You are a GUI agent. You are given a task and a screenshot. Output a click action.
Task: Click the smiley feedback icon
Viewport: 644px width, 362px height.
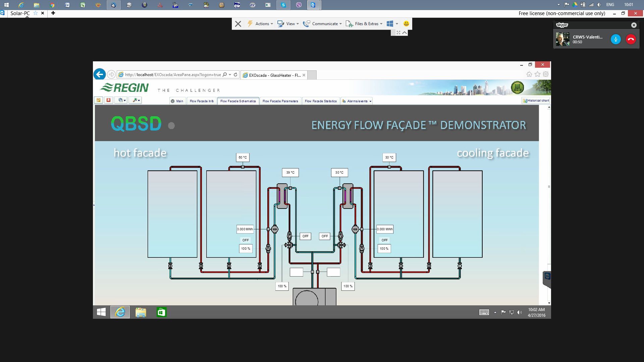click(x=406, y=23)
